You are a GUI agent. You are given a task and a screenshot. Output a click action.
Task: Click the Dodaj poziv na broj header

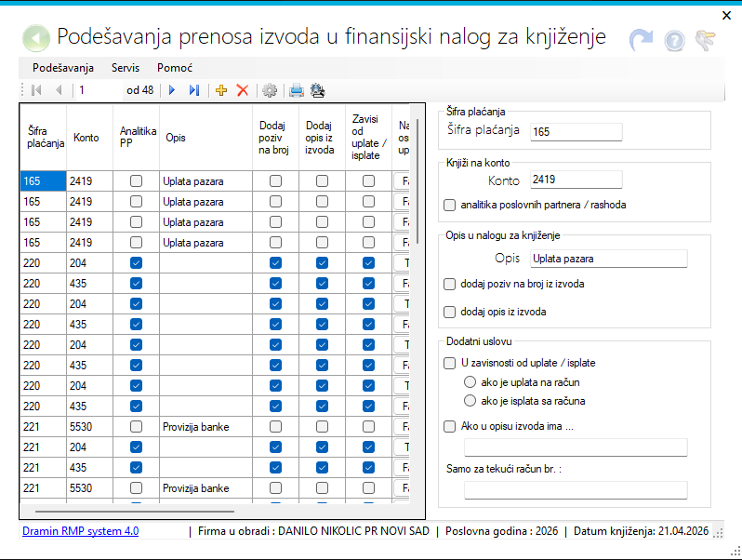pos(275,138)
